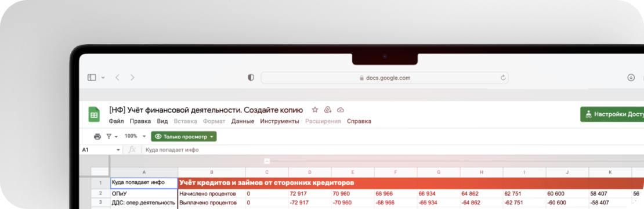644x209 pixels.
Task: Open the Правка menu
Action: pos(140,121)
